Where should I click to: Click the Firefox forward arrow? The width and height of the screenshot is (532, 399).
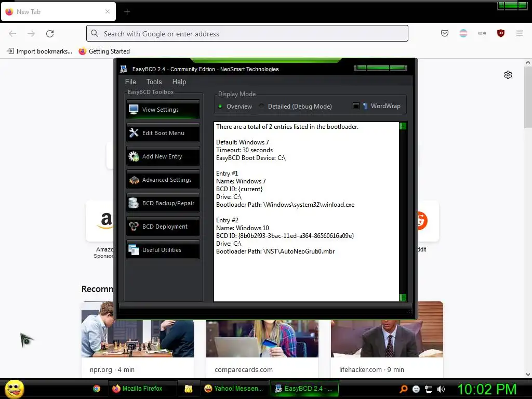[x=31, y=34]
